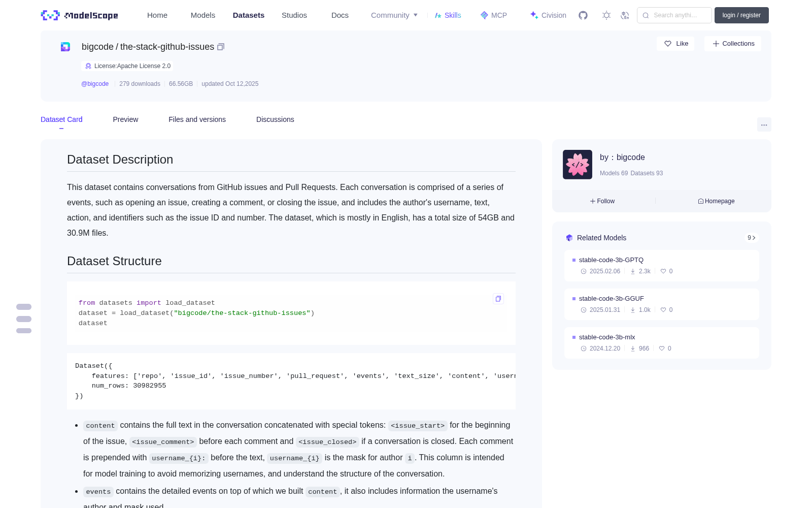Copy the load_dataset code snippet
The width and height of the screenshot is (812, 508).
pyautogui.click(x=498, y=299)
